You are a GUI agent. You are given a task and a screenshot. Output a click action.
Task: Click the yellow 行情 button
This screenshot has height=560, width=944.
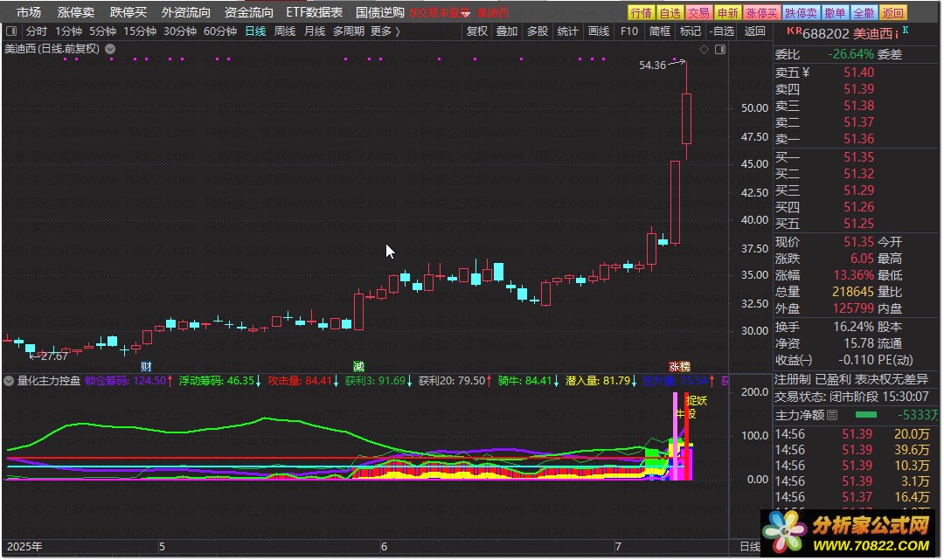coord(642,12)
